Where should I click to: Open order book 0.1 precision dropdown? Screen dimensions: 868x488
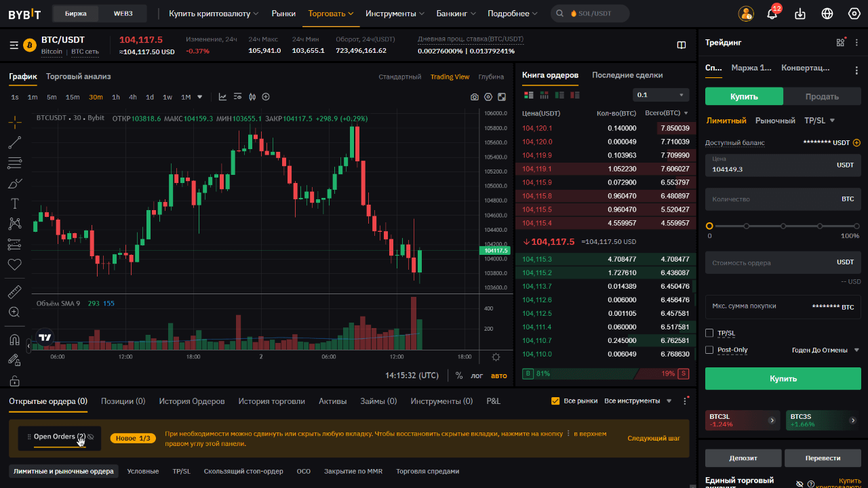click(x=660, y=95)
